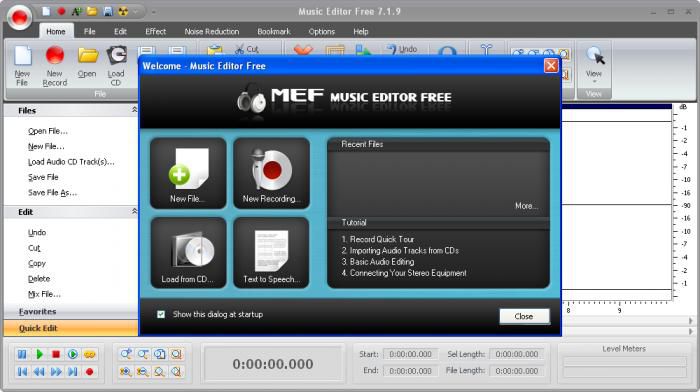700x392 pixels.
Task: Click the red application orb button
Action: pos(19,17)
